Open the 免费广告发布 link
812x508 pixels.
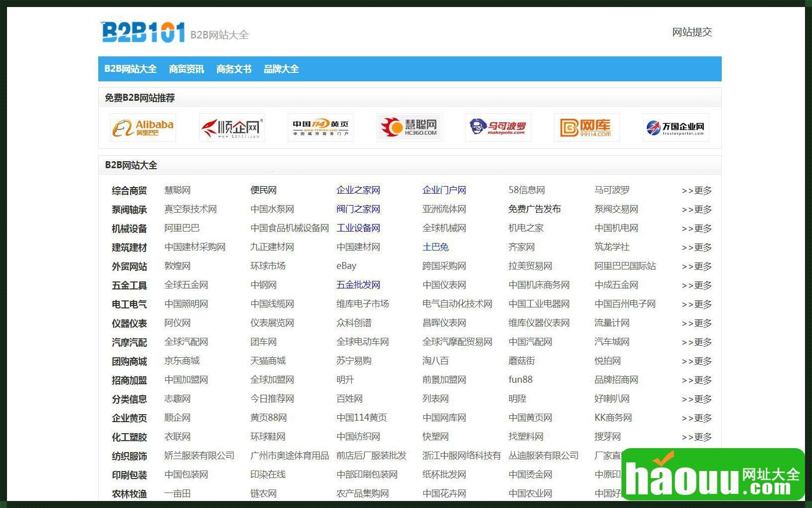(x=535, y=209)
